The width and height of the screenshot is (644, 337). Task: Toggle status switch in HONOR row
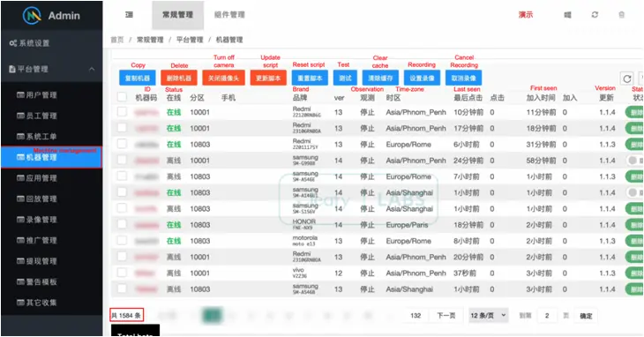[x=634, y=225]
